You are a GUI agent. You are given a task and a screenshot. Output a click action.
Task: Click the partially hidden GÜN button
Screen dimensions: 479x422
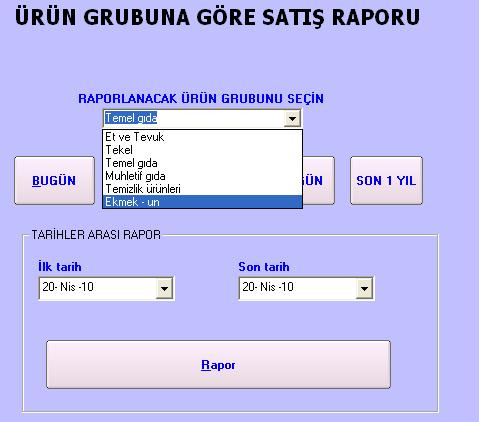[318, 180]
